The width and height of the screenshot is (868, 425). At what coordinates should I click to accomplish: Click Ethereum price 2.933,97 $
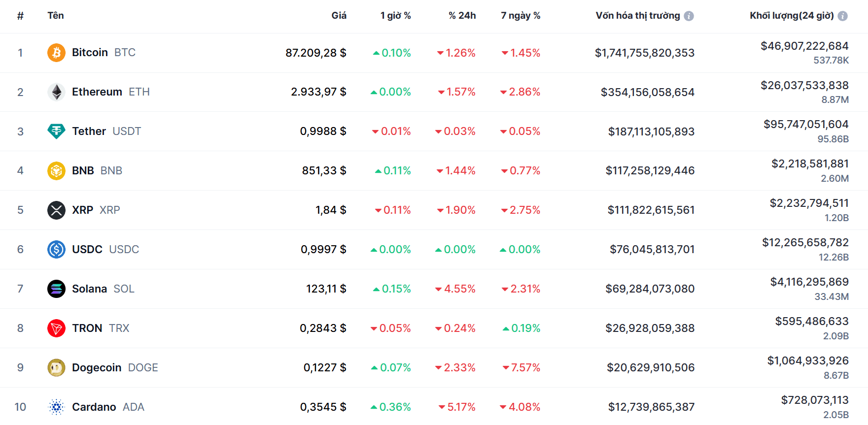click(318, 92)
